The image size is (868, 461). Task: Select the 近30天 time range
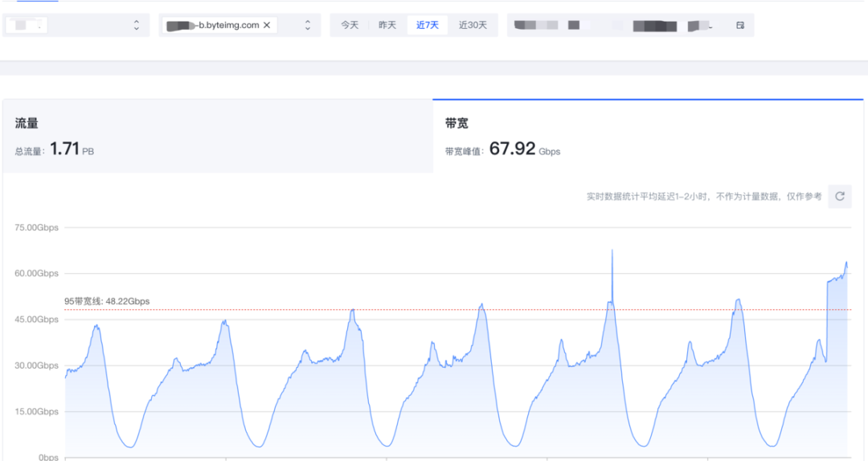point(473,25)
